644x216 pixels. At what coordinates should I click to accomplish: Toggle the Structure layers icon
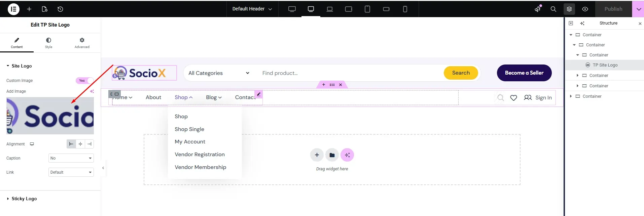569,9
